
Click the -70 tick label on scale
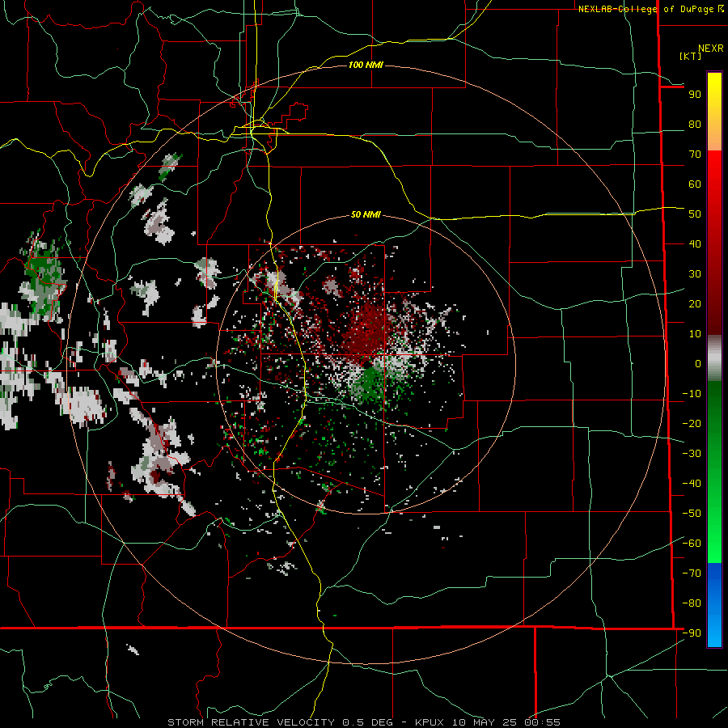tap(692, 574)
